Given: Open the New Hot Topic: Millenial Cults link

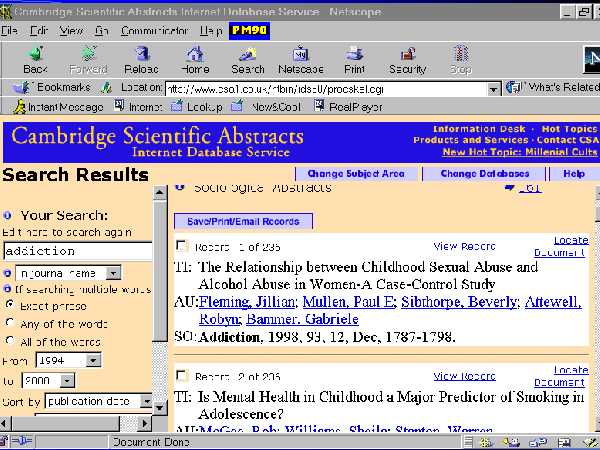Looking at the screenshot, I should coord(520,152).
